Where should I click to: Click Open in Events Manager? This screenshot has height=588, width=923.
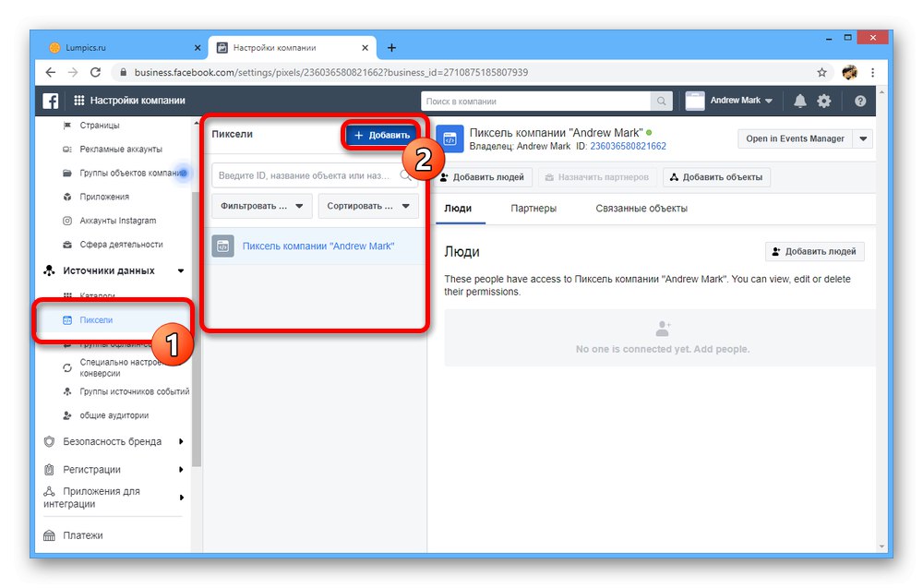pyautogui.click(x=795, y=138)
